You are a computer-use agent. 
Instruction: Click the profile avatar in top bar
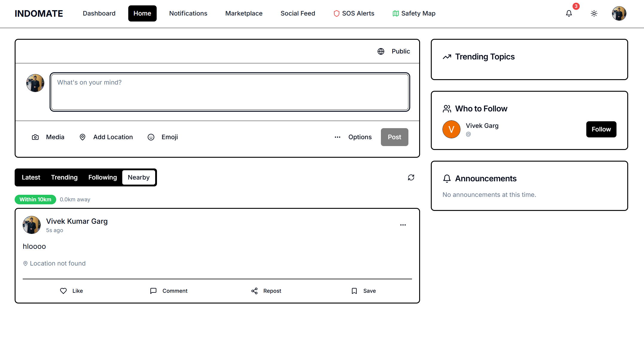coord(619,13)
